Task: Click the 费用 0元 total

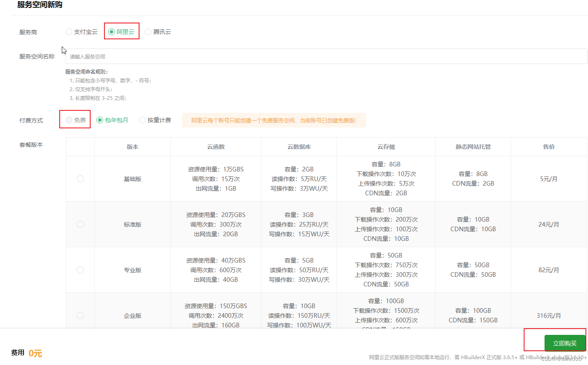Action: coord(27,353)
